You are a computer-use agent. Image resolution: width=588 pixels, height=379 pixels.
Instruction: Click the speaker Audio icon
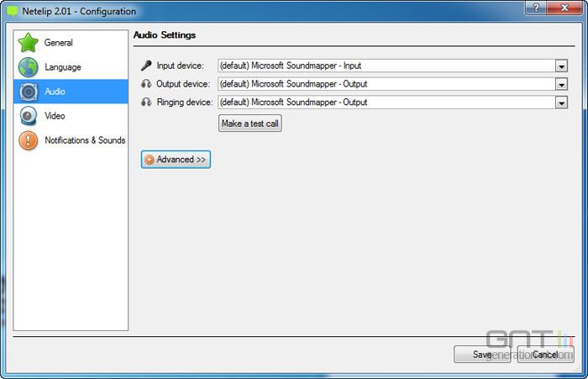(x=29, y=92)
